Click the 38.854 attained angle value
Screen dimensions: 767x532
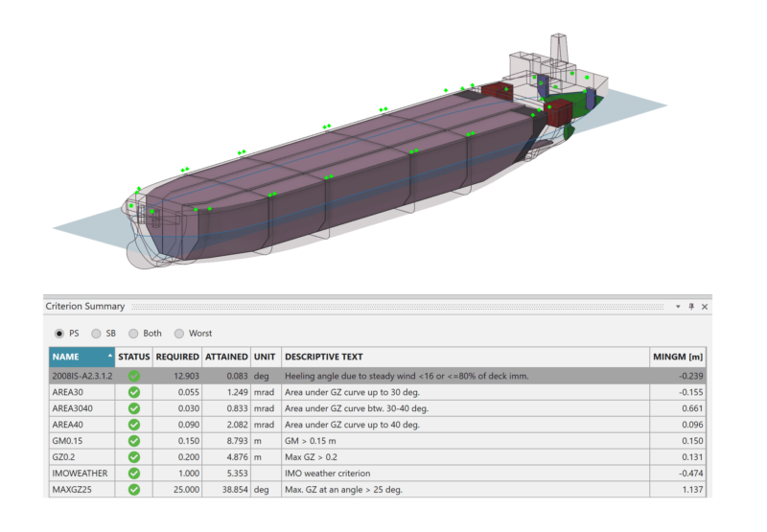tap(235, 489)
